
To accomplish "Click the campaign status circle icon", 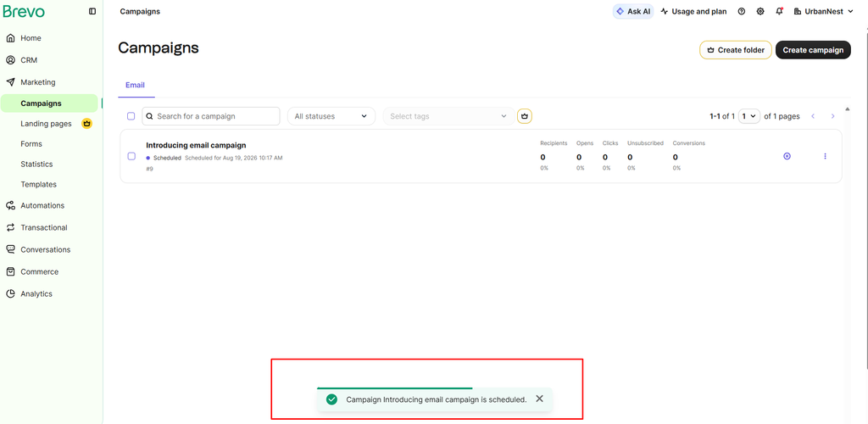I will 787,156.
